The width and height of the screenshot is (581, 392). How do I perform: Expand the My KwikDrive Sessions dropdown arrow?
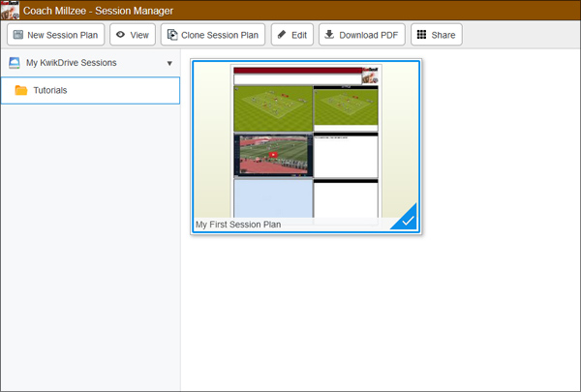click(170, 64)
